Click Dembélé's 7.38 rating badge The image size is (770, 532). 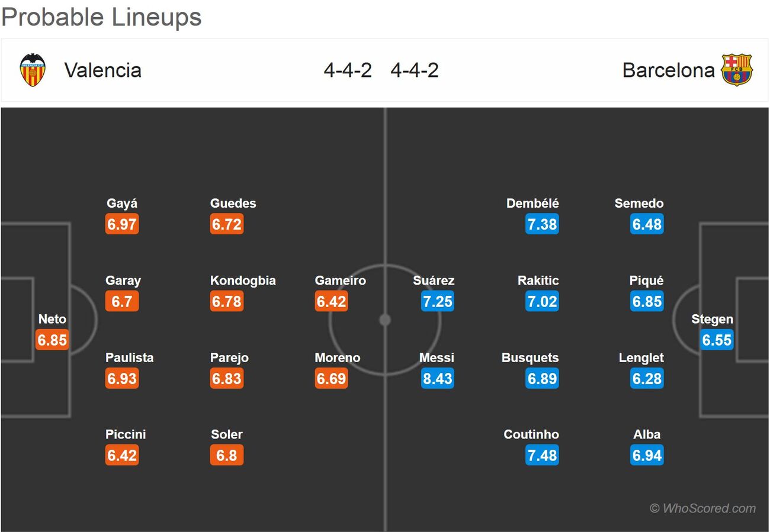pos(542,224)
